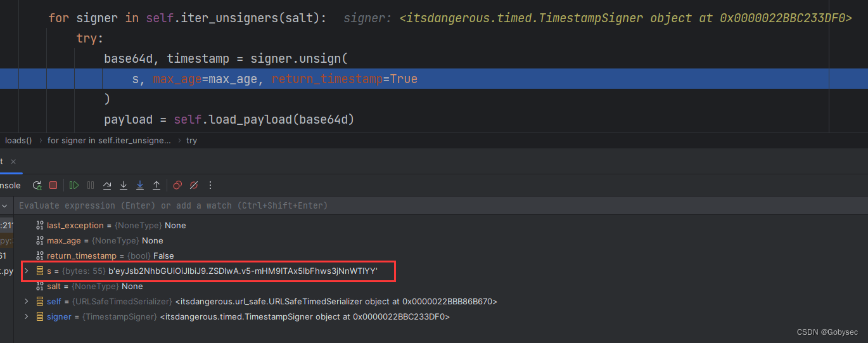
Task: Step Into the function call
Action: (x=124, y=185)
